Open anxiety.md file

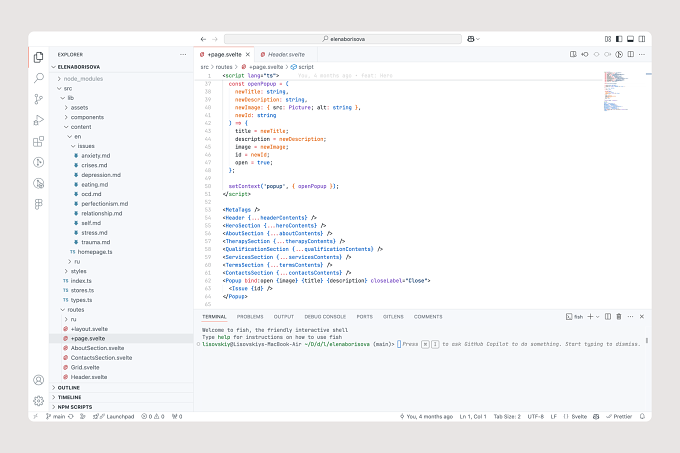tap(121, 156)
